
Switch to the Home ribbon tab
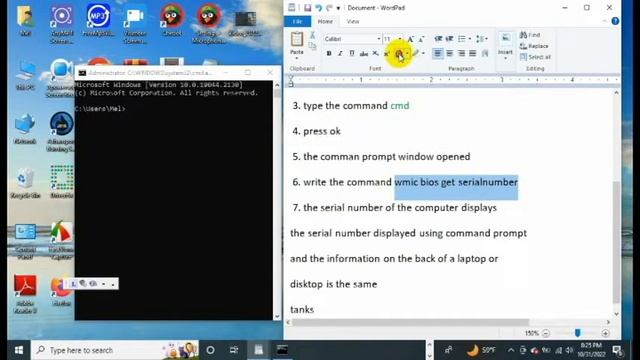325,21
